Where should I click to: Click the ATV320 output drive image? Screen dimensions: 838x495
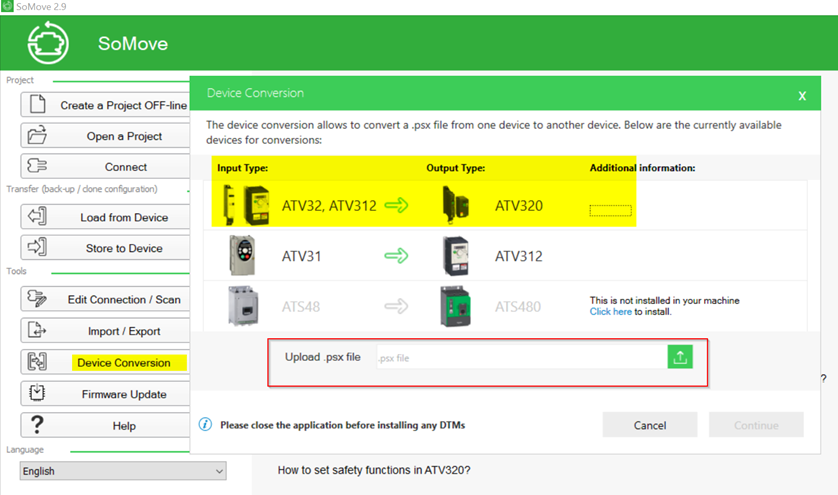tap(455, 205)
